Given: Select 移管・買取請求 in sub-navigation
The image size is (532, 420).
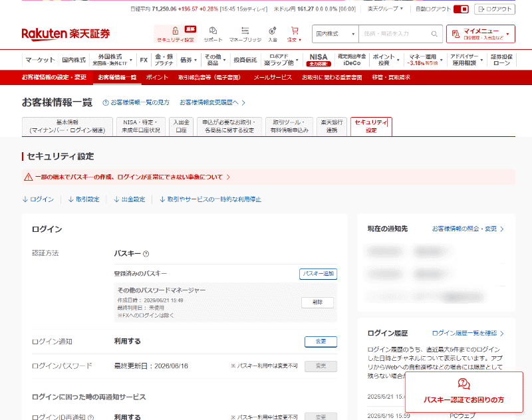Looking at the screenshot, I should tap(391, 77).
